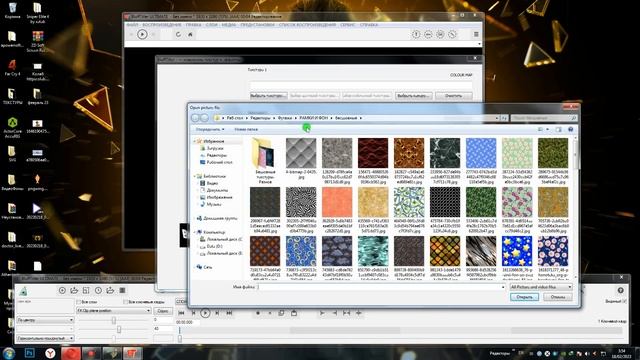
Task: Toggle the Все ключевые кадры checkbox
Action: [x=126, y=302]
